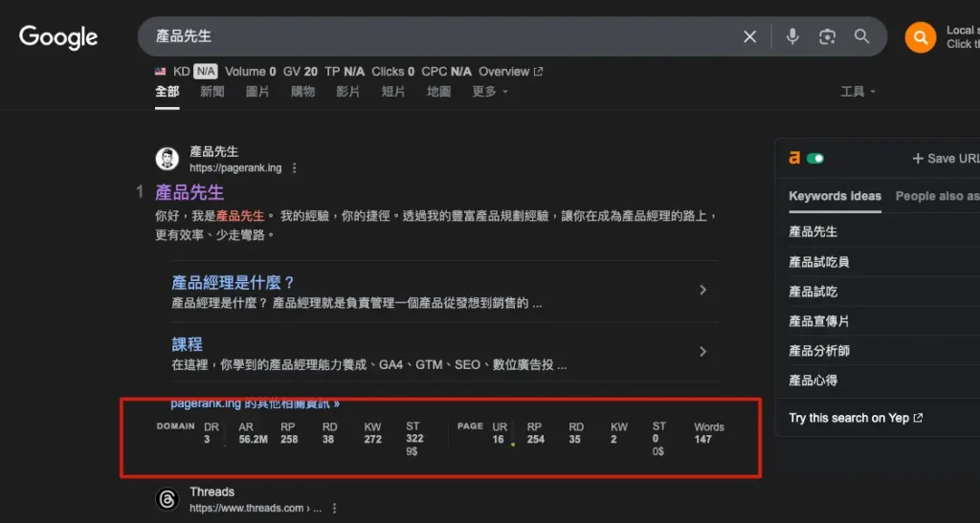Screen dimensions: 980x523
Task: Open Google Lens image search icon
Action: 827,37
